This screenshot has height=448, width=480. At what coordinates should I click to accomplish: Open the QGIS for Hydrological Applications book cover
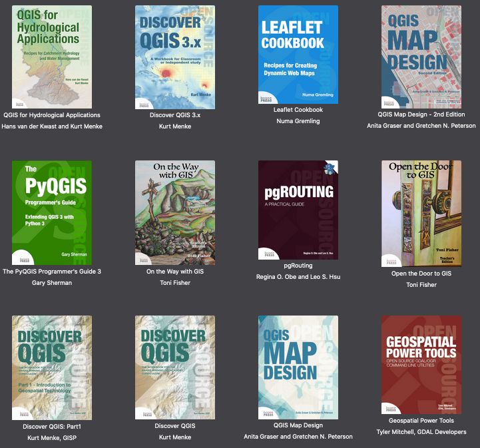pos(52,57)
